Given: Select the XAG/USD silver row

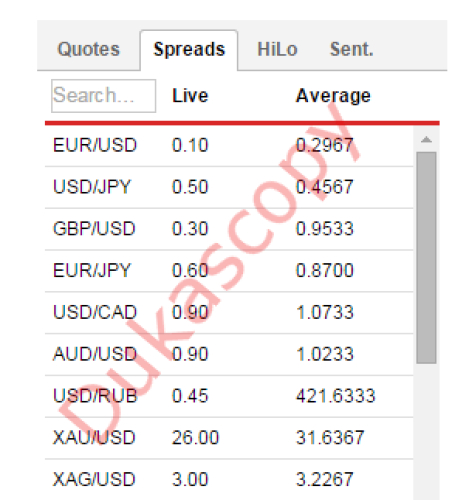Looking at the screenshot, I should coord(229,479).
